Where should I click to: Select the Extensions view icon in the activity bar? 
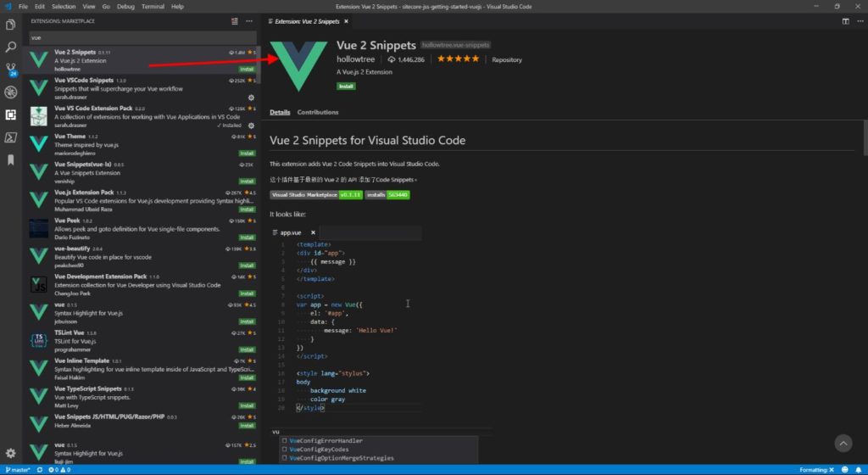click(x=10, y=115)
